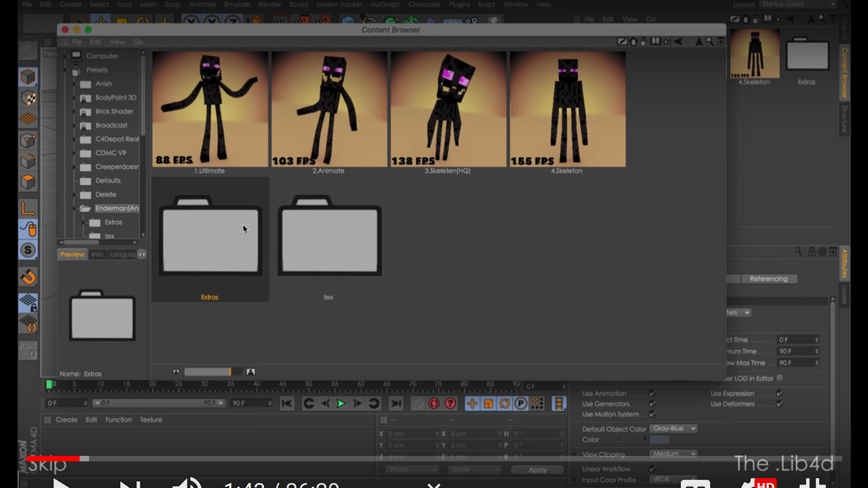Screen dimensions: 868x488
Task: Click Content Browser favorites star icon
Action: click(x=665, y=42)
